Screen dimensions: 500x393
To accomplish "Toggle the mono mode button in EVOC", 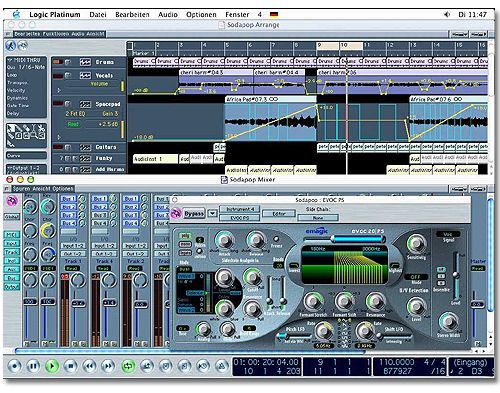I will (185, 244).
